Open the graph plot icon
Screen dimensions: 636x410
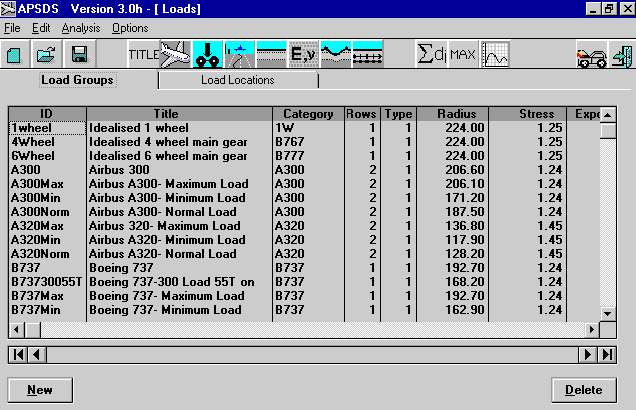pos(495,54)
